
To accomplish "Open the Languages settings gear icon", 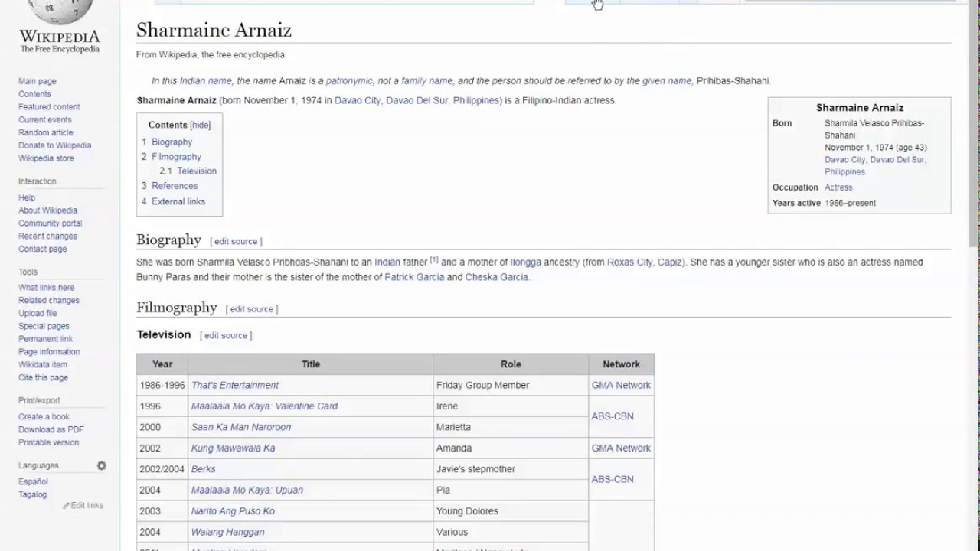I will coord(101,465).
